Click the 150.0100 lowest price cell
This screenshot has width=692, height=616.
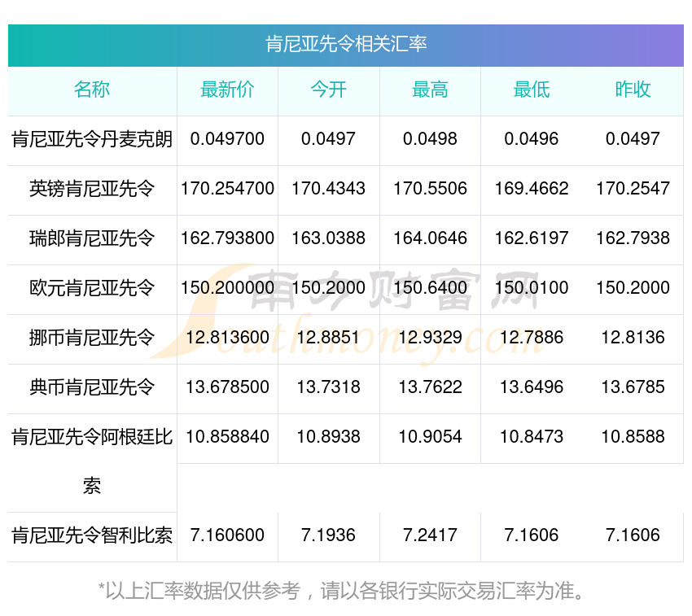tap(531, 288)
